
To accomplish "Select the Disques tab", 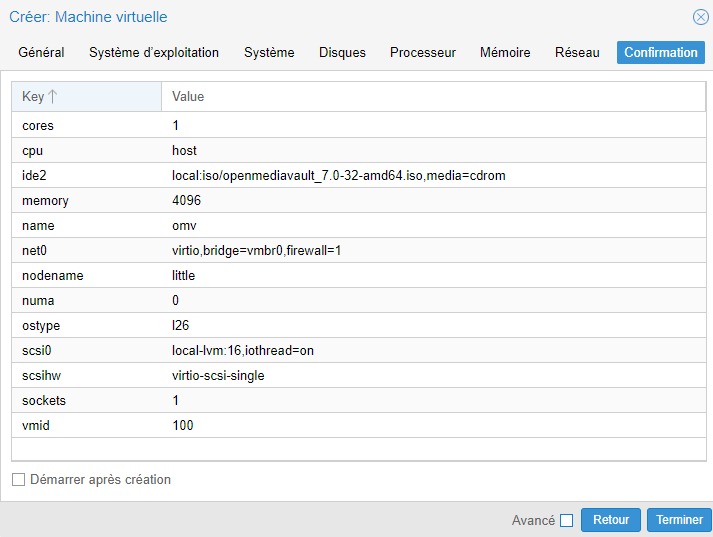I will [x=342, y=53].
